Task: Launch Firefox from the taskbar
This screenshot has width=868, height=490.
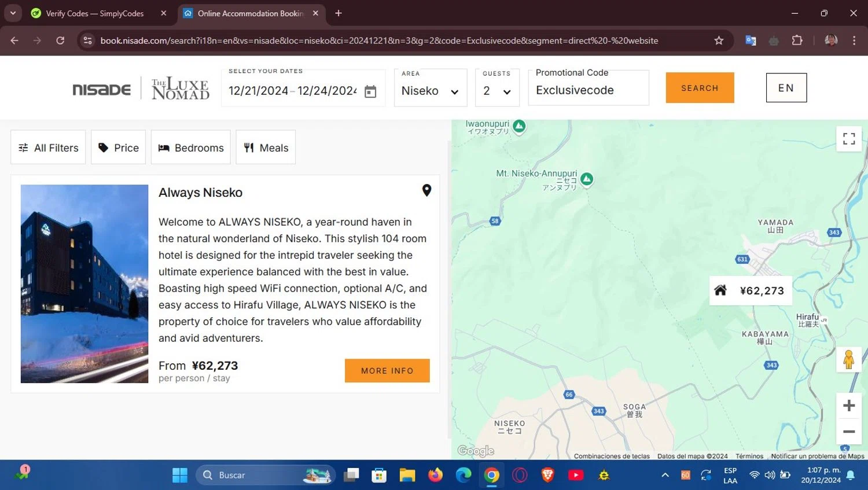Action: [x=435, y=475]
